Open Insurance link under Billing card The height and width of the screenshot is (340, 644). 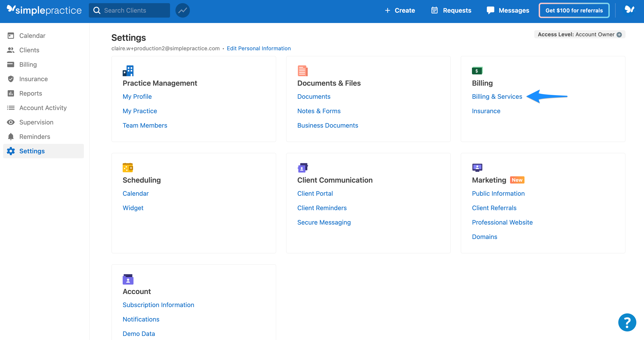tap(486, 111)
